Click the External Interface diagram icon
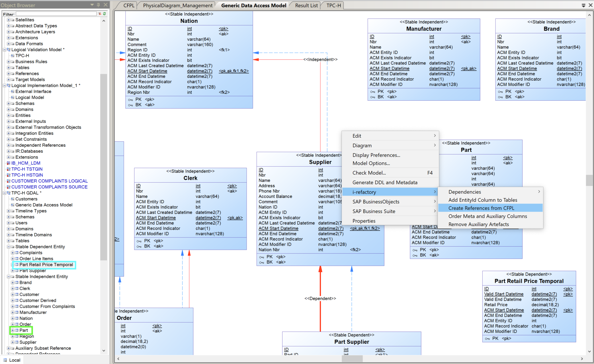 [x=13, y=92]
